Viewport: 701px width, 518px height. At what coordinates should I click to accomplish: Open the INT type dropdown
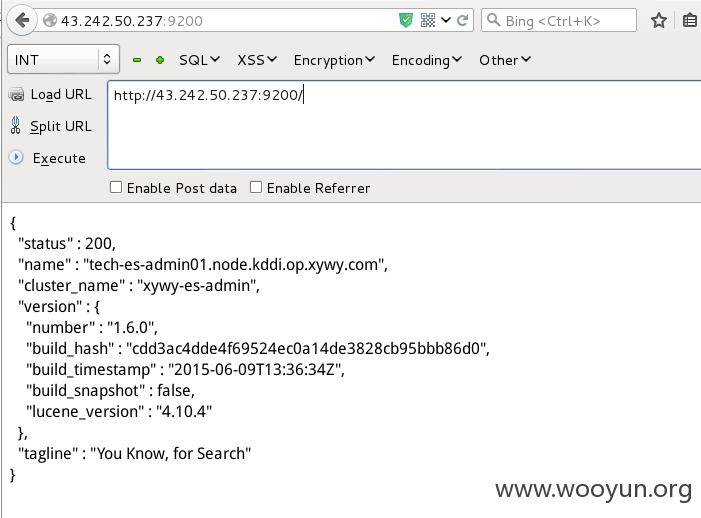[63, 59]
